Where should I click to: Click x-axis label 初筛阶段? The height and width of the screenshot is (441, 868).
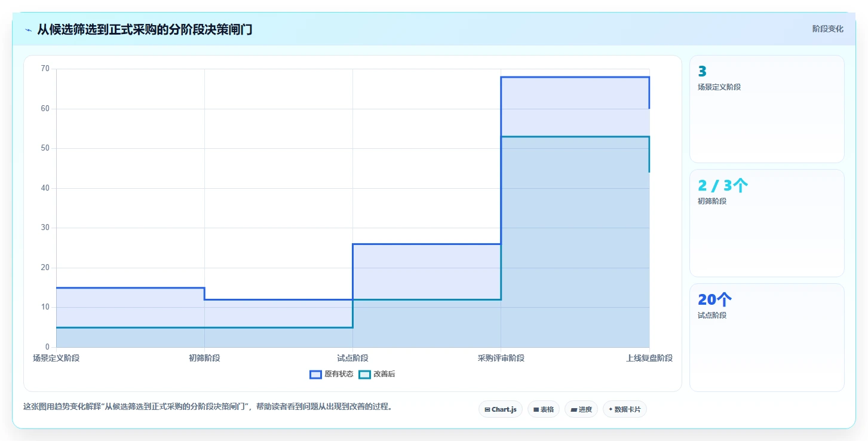[x=204, y=358]
